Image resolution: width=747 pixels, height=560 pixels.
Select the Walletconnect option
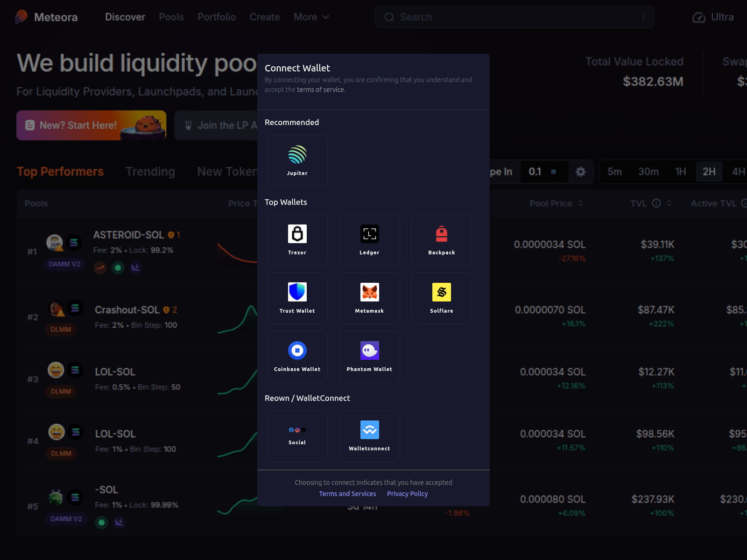[370, 436]
